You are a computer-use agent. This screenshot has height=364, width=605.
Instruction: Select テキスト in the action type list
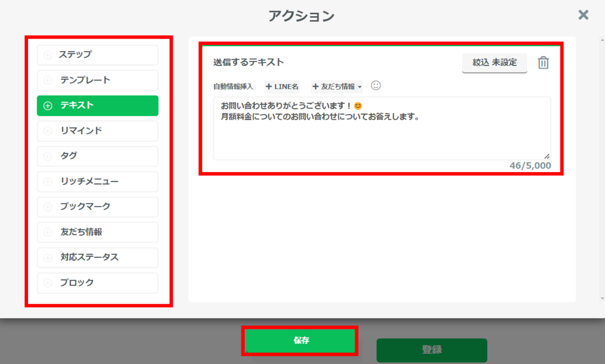click(x=97, y=106)
